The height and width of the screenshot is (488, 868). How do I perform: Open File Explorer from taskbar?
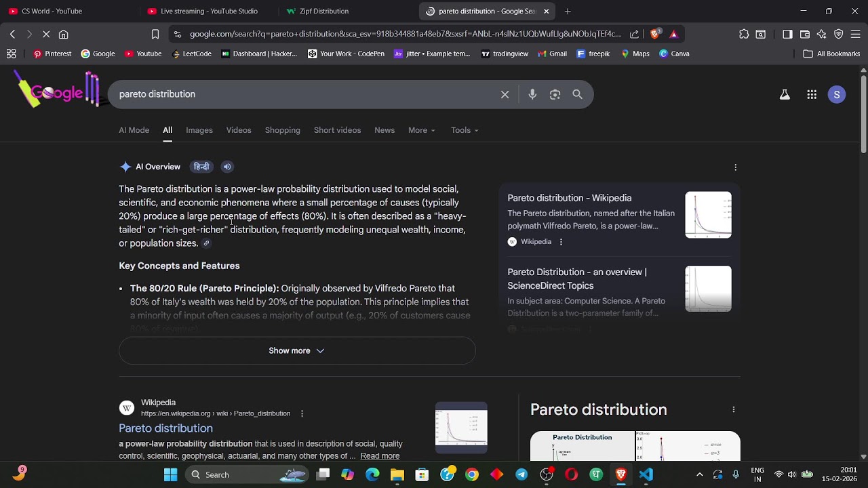(397, 474)
